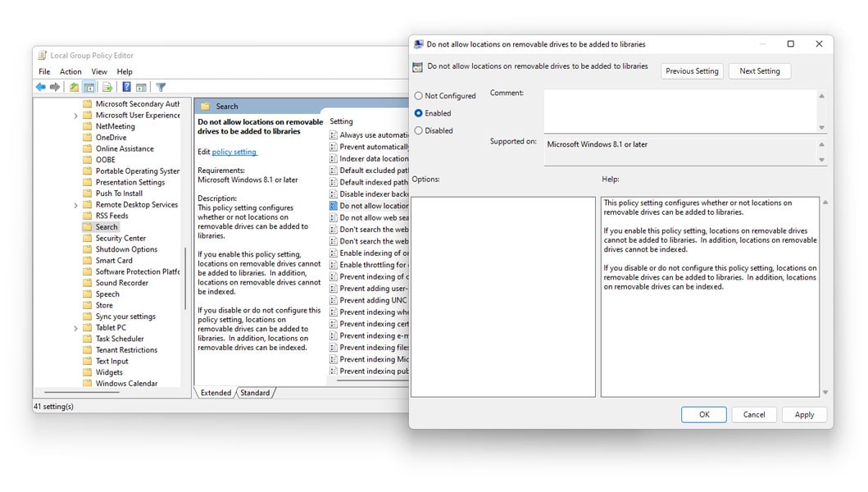Viewport: 868px width, 492px height.
Task: Toggle the Show/Hide Action Pane toolbar icon
Action: coord(141,87)
